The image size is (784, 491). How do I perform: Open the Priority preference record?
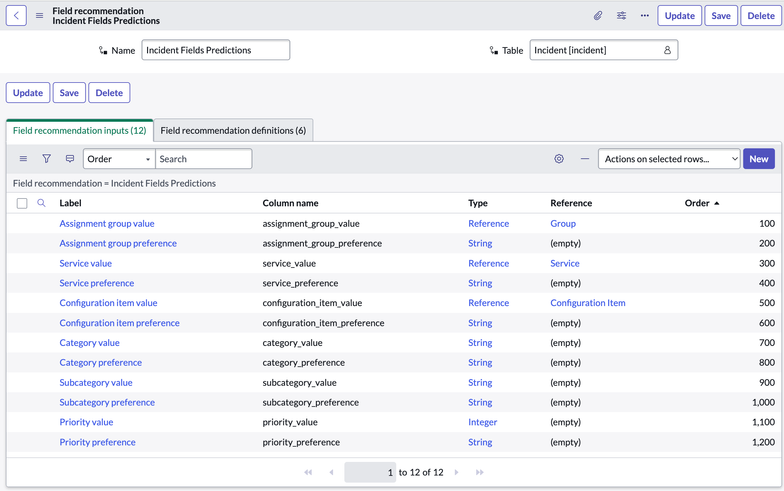(98, 442)
